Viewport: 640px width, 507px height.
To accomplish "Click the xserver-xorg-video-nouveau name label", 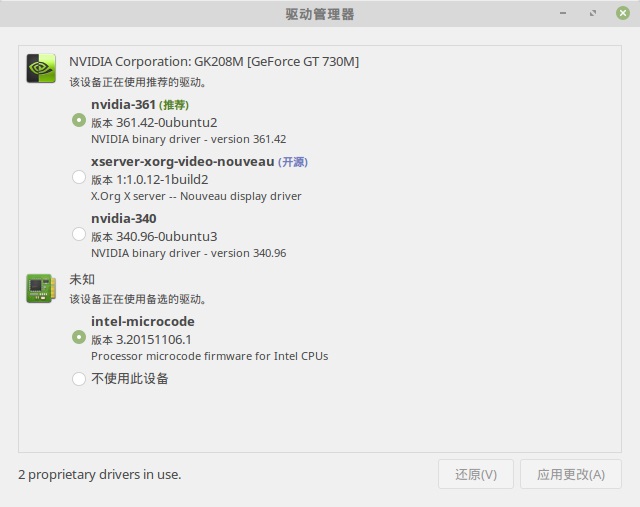I will tap(182, 162).
